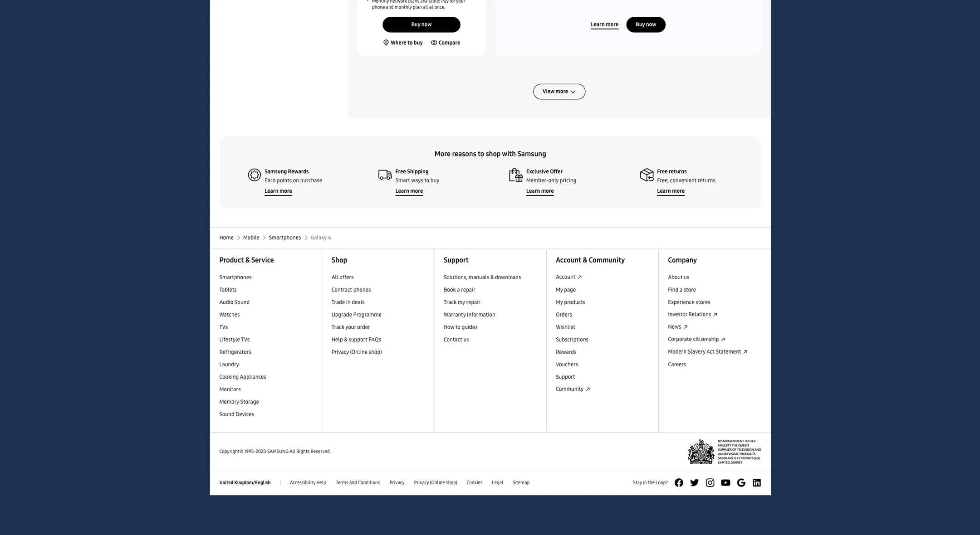Open All offers in Shop column
This screenshot has width=980, height=535.
point(342,277)
